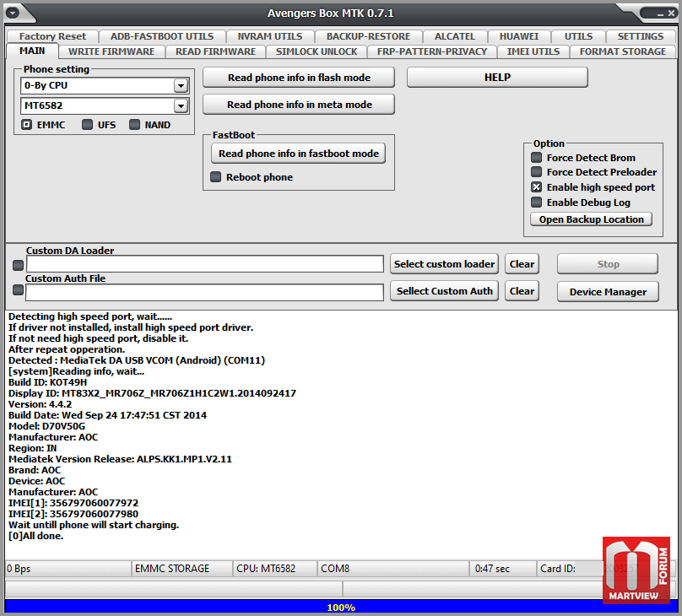The width and height of the screenshot is (682, 616).
Task: Switch to the UTILS tab
Action: coord(578,36)
